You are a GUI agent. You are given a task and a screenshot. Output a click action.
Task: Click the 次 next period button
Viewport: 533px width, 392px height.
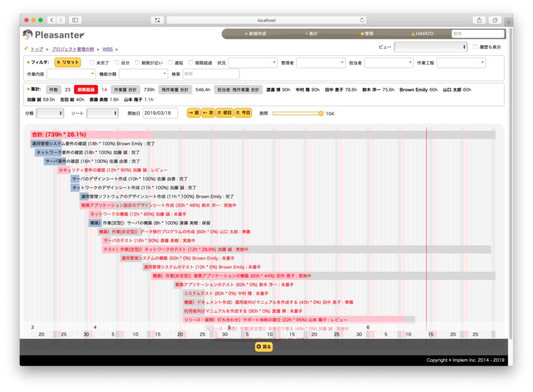point(208,112)
